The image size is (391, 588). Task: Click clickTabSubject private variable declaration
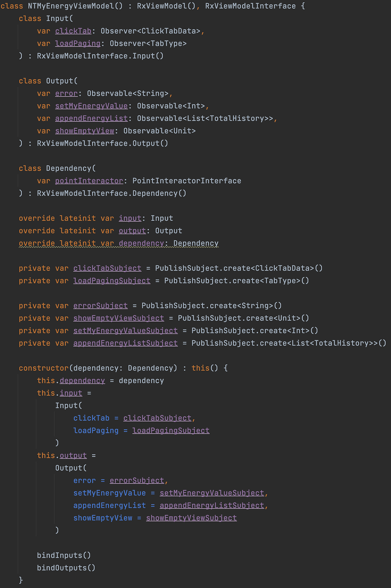[107, 268]
